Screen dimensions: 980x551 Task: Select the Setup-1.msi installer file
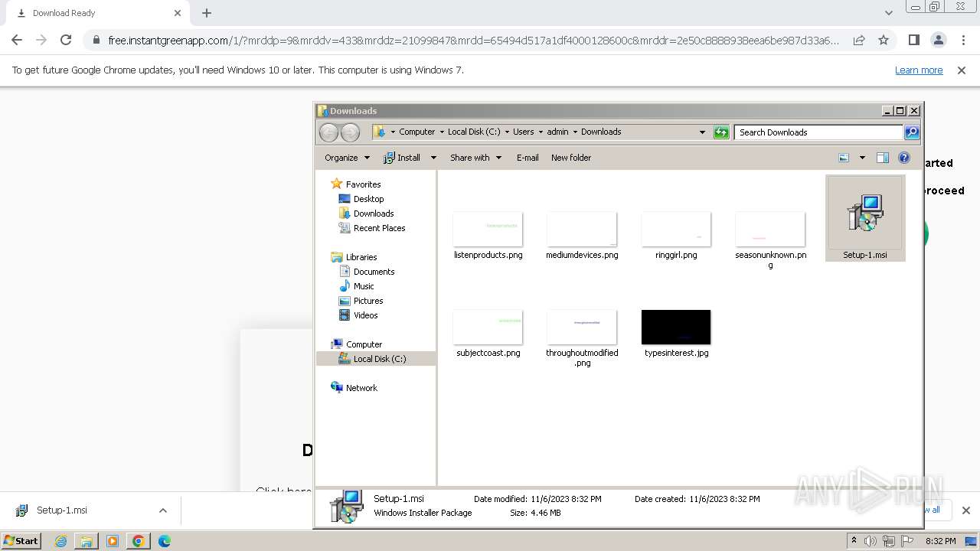865,219
